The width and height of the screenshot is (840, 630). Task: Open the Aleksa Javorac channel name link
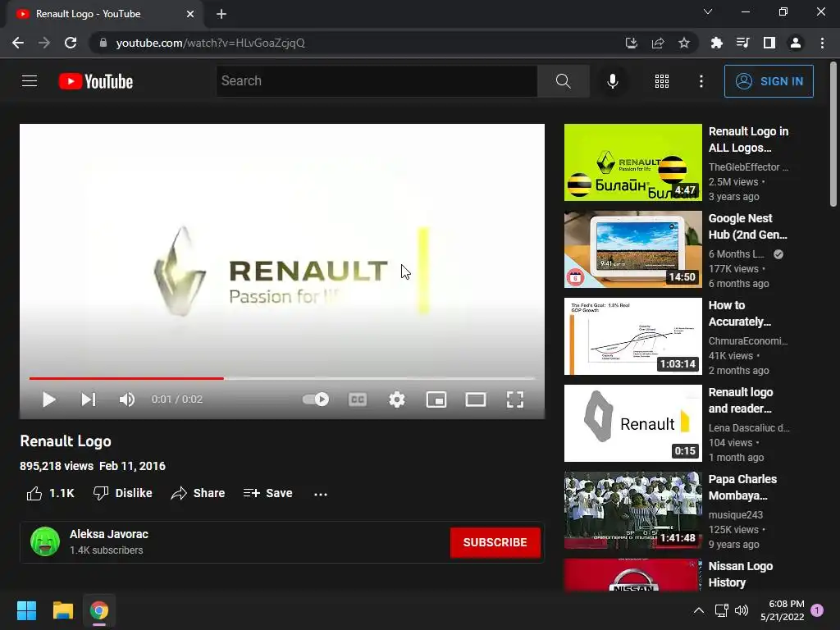pyautogui.click(x=109, y=534)
